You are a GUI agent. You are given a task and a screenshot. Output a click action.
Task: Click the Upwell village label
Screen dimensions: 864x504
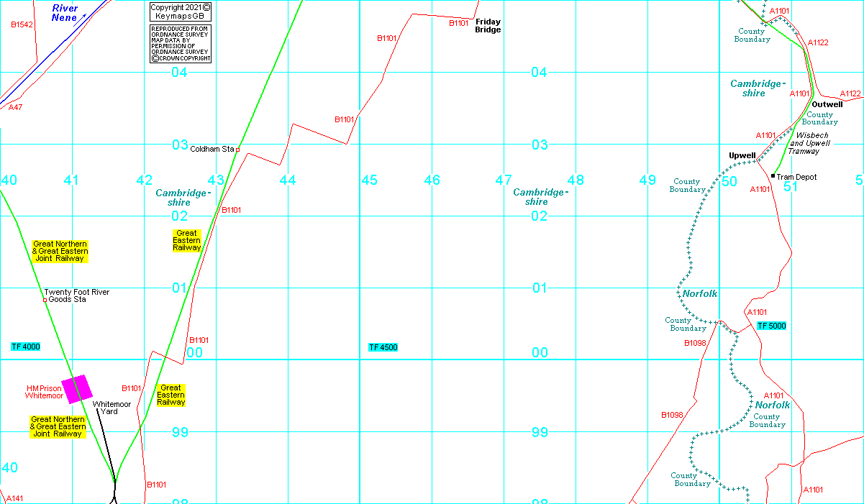click(x=742, y=156)
